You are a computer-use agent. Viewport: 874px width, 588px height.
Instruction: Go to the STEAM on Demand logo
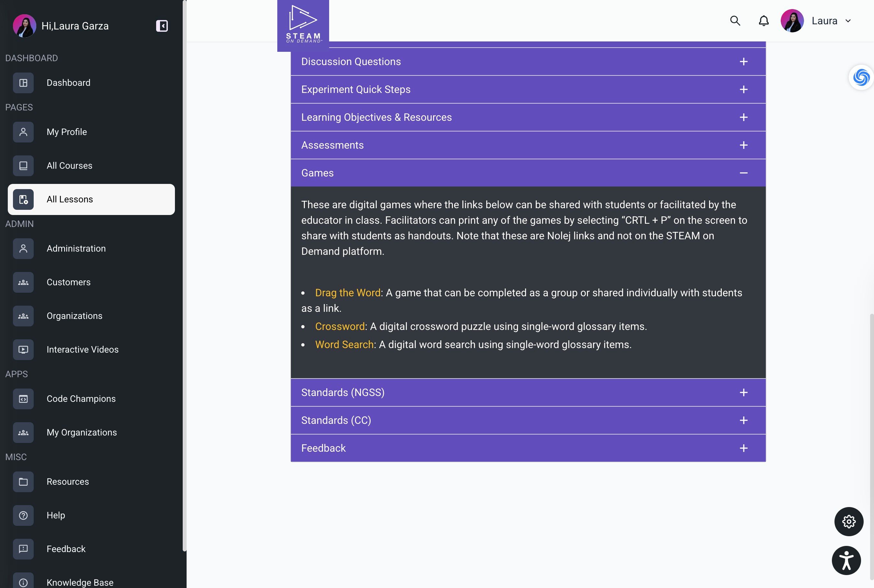(x=303, y=26)
